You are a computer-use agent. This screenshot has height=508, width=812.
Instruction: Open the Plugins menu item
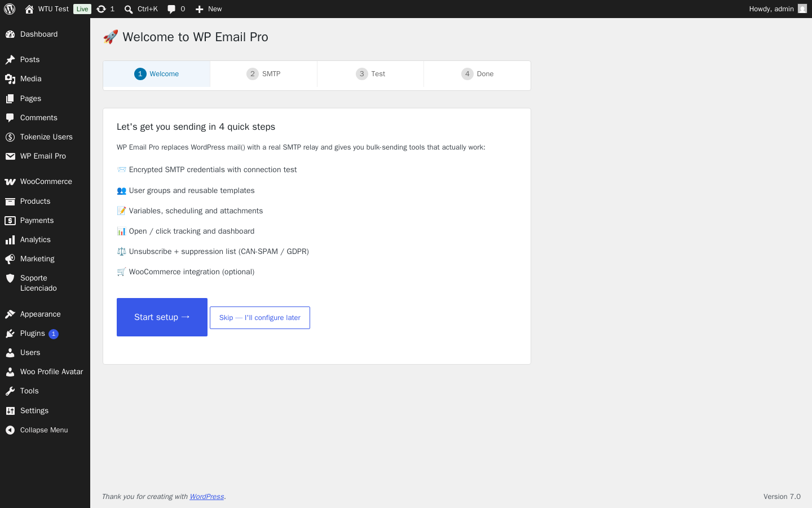(x=45, y=334)
